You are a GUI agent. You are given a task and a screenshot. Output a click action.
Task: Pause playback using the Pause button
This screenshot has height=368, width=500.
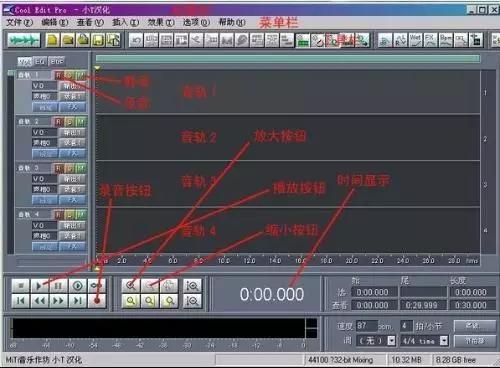coord(58,286)
